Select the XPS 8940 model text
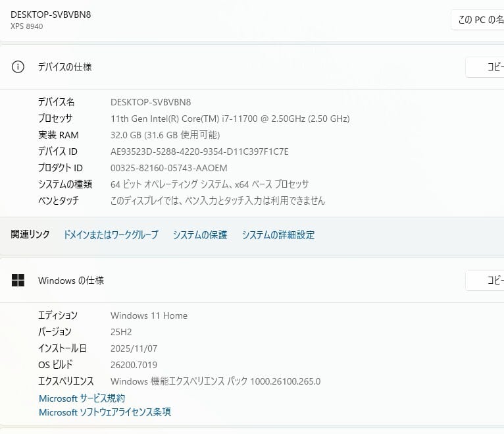Image resolution: width=504 pixels, height=434 pixels. tap(27, 26)
